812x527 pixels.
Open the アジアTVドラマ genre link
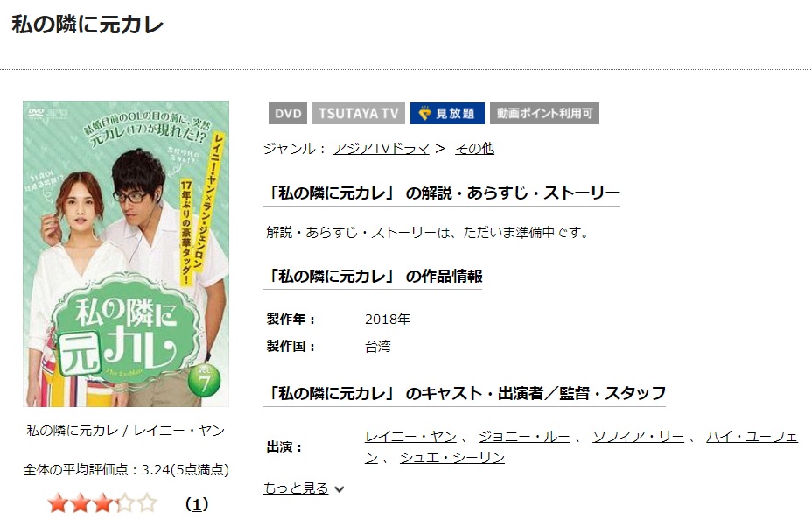(381, 149)
